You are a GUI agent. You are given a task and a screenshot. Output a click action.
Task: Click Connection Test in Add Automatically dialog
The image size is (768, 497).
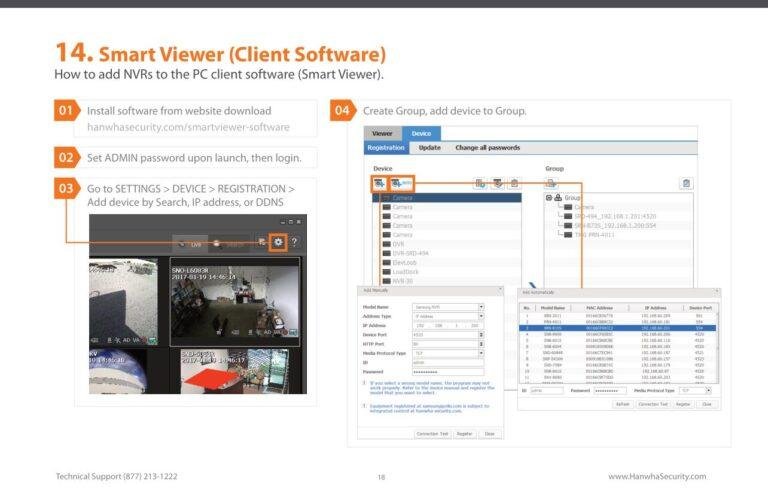[x=653, y=404]
